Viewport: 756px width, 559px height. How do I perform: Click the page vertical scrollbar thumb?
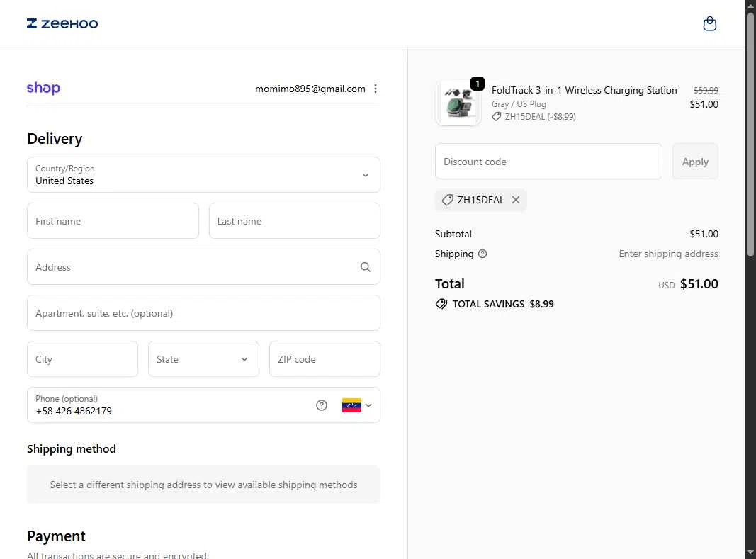point(751,135)
